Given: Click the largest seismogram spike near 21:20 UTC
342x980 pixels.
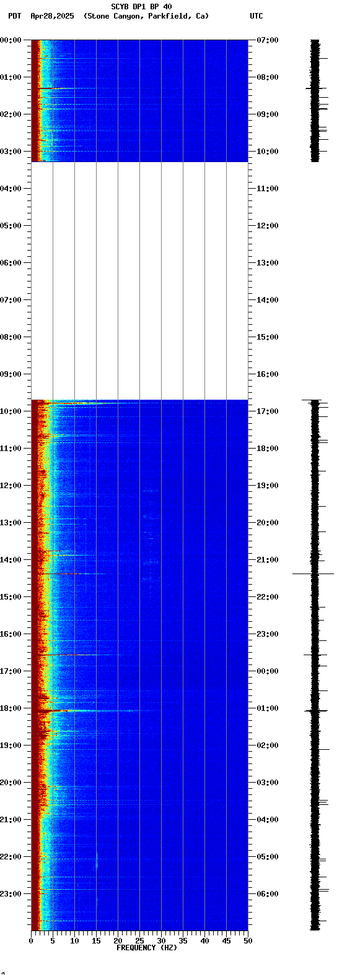Looking at the screenshot, I should pyautogui.click(x=313, y=574).
